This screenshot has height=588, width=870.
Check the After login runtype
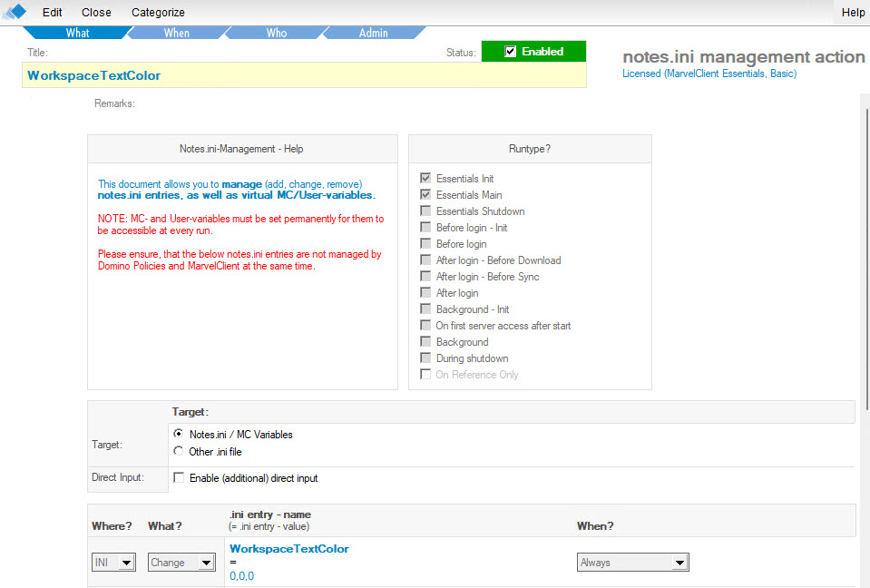(x=425, y=292)
